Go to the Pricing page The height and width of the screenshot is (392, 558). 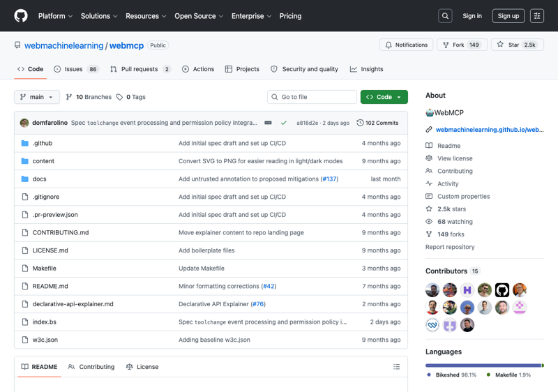pyautogui.click(x=290, y=16)
